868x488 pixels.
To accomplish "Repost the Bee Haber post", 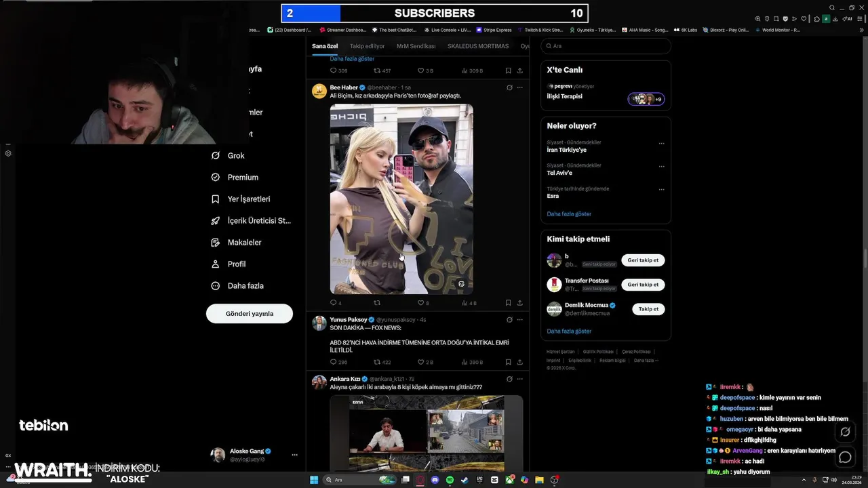I will [x=377, y=303].
